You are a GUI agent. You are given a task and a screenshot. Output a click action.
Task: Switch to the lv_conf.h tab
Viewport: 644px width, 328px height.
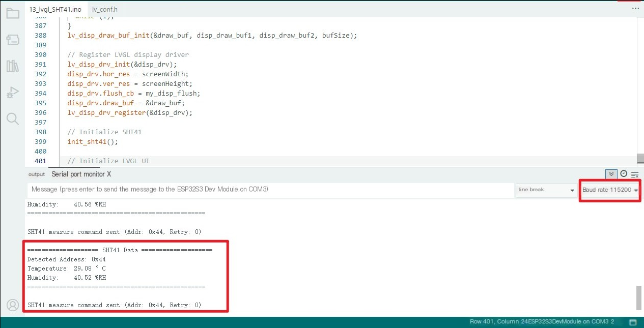pos(105,10)
